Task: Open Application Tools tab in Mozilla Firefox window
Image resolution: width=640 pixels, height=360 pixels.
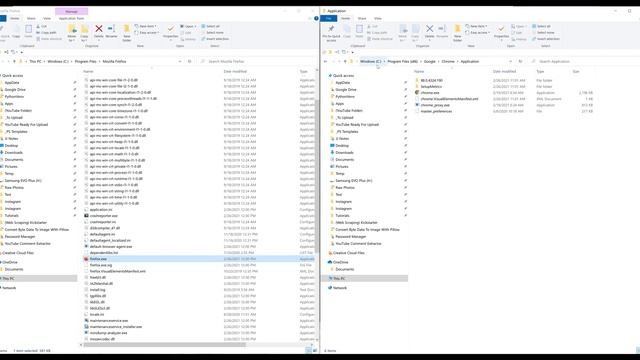Action: (71, 18)
